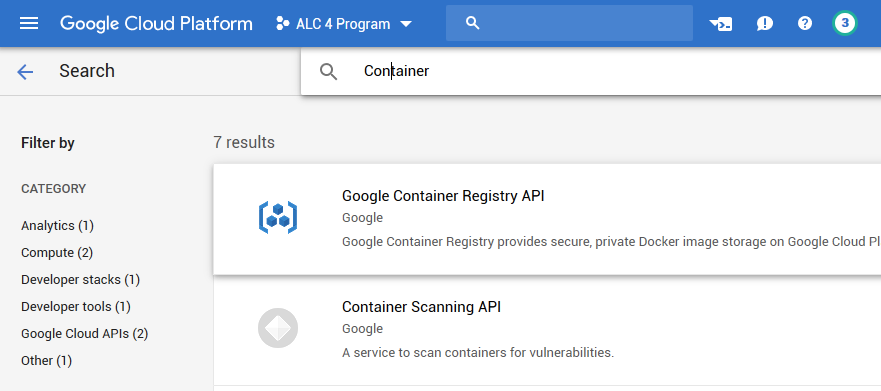
Task: Click the Container Registry description text
Action: pos(611,242)
